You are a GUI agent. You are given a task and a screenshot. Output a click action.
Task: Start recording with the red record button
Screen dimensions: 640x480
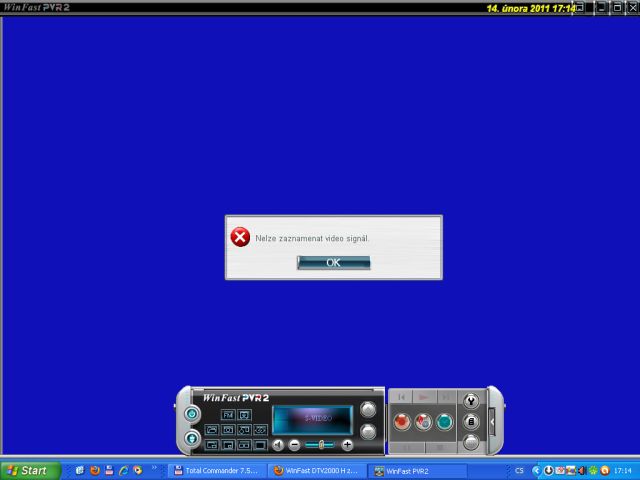[402, 422]
